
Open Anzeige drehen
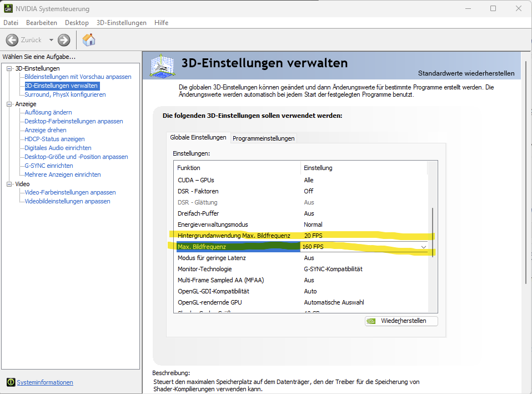click(x=46, y=130)
